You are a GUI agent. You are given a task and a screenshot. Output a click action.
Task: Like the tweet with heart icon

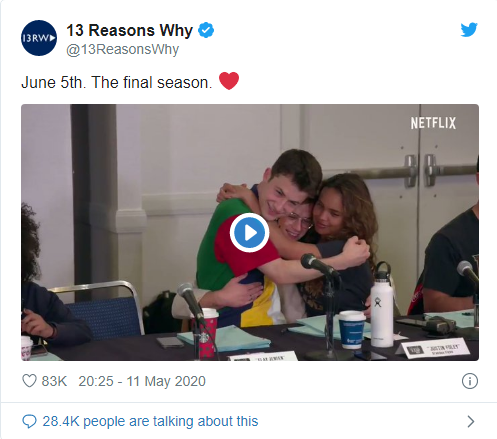pyautogui.click(x=29, y=381)
